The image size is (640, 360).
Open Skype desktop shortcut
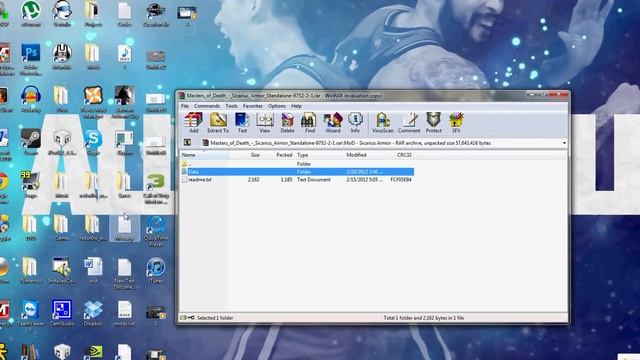coord(93,142)
